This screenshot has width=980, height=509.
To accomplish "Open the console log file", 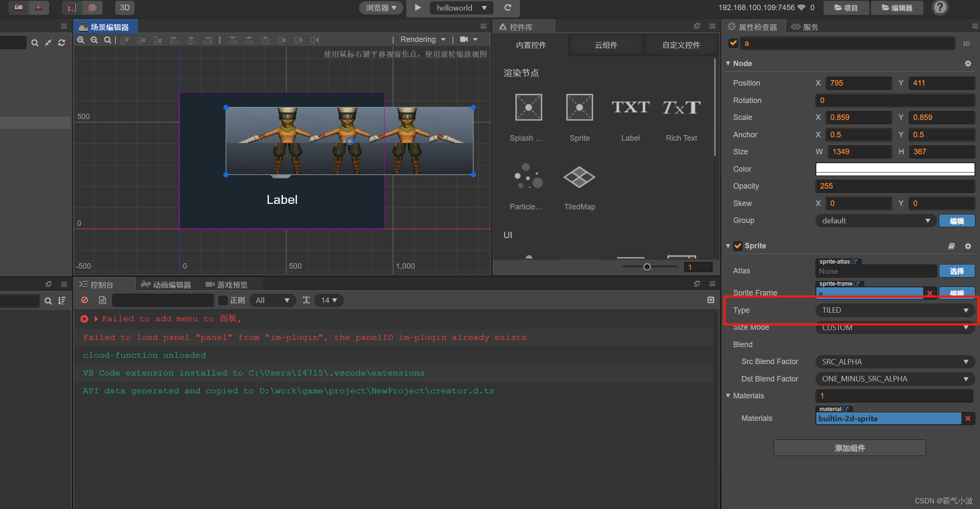I will coord(102,300).
